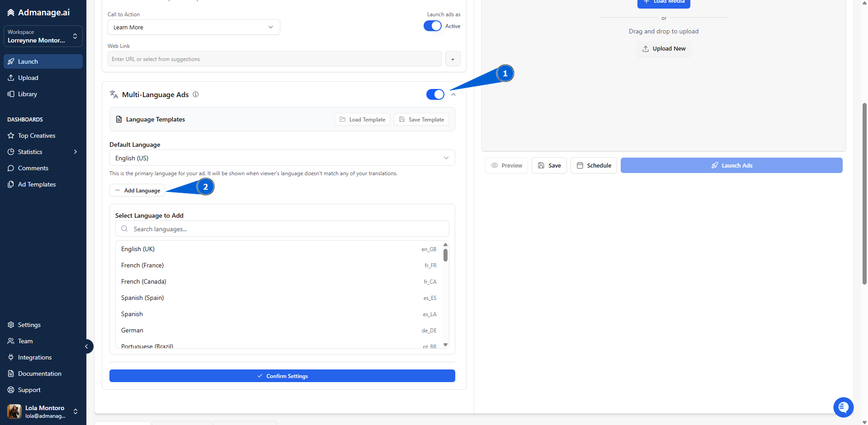
Task: Click the Statistics pie chart icon
Action: 11,152
